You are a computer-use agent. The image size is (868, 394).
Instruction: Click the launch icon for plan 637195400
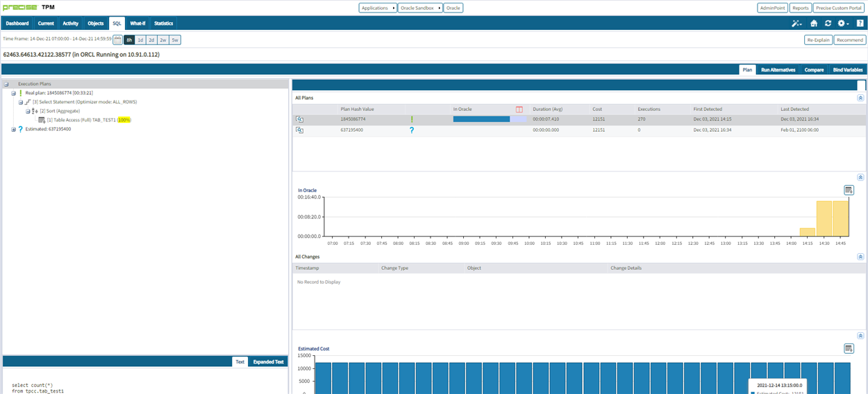300,130
